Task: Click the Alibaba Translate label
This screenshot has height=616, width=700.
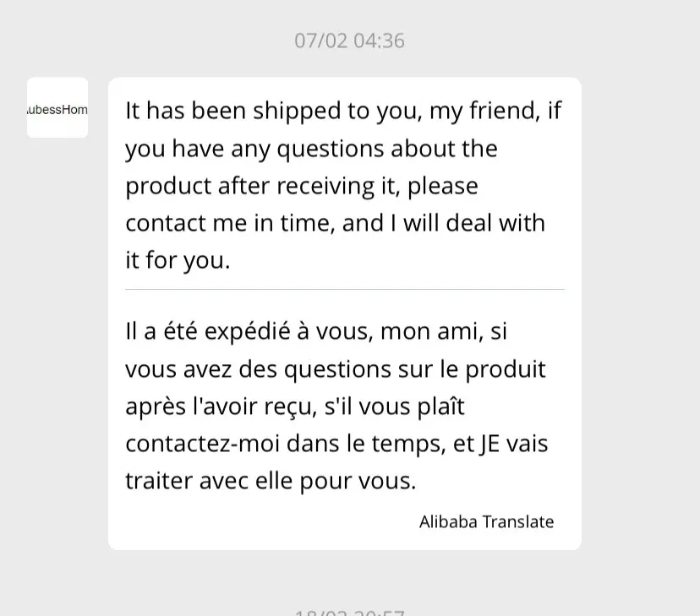Action: coord(486,521)
